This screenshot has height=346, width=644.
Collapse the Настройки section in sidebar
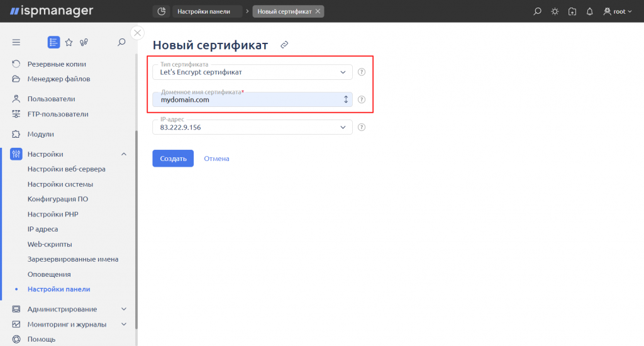[124, 154]
